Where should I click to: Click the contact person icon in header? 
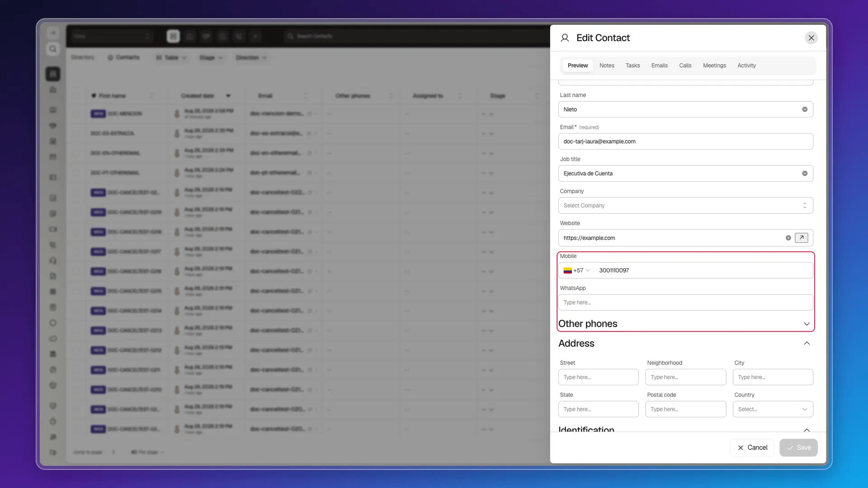tap(565, 38)
